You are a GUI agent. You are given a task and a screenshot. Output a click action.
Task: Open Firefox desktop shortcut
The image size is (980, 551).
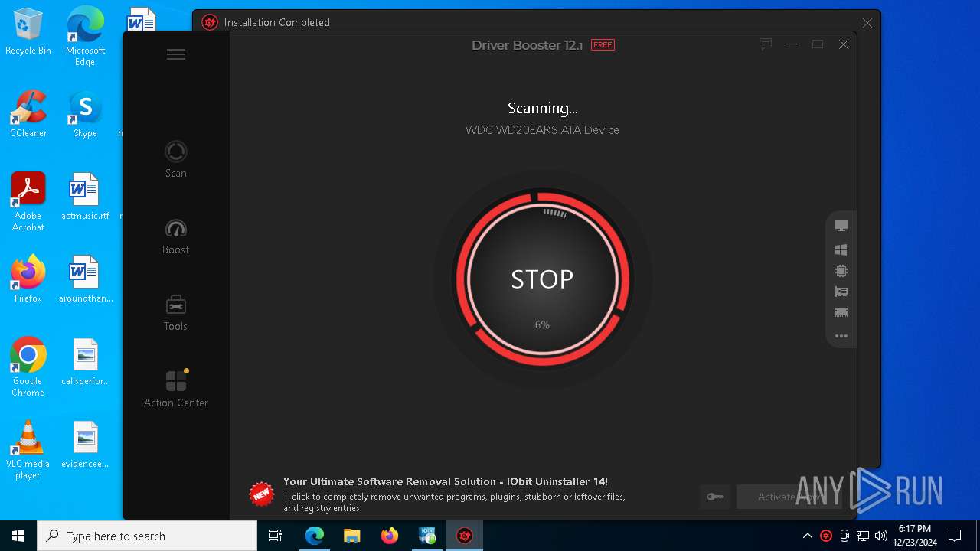click(x=28, y=279)
